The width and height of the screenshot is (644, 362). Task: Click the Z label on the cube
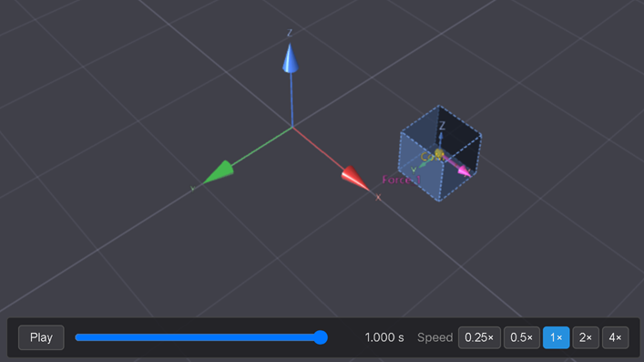coord(442,126)
